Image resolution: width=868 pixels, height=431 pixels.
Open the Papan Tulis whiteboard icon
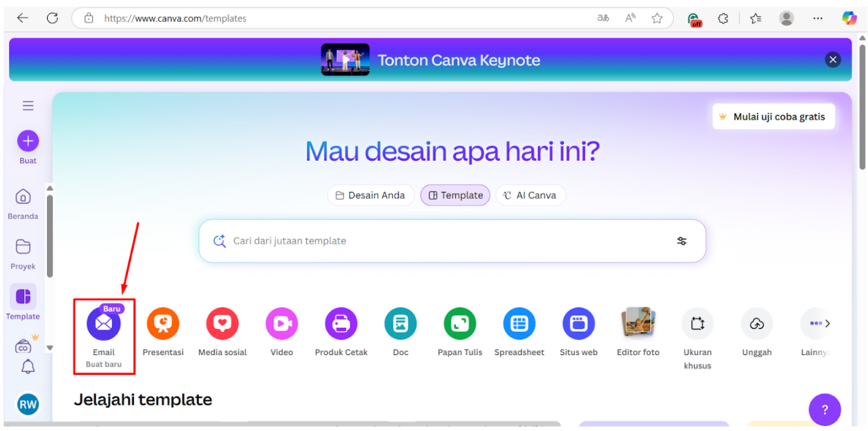tap(460, 323)
